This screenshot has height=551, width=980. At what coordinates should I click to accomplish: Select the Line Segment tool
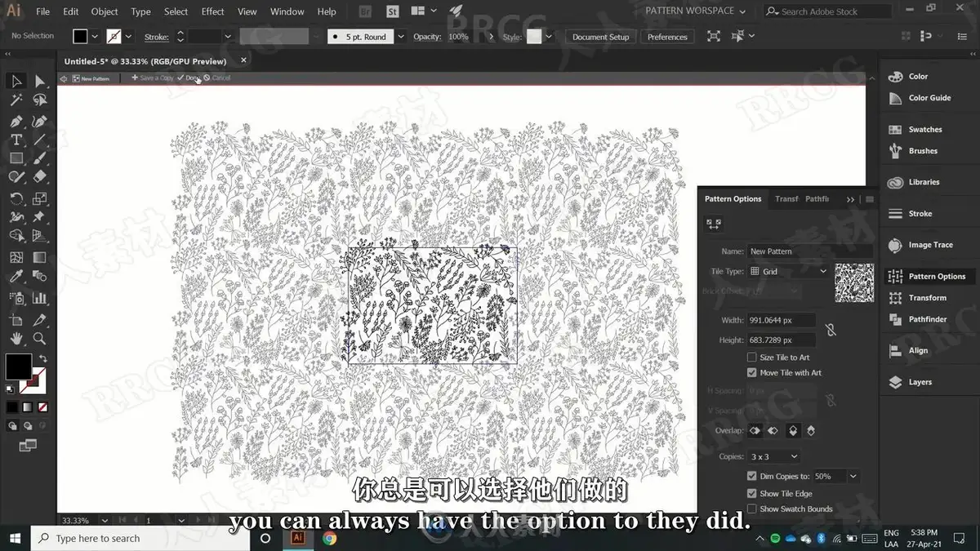coord(40,140)
